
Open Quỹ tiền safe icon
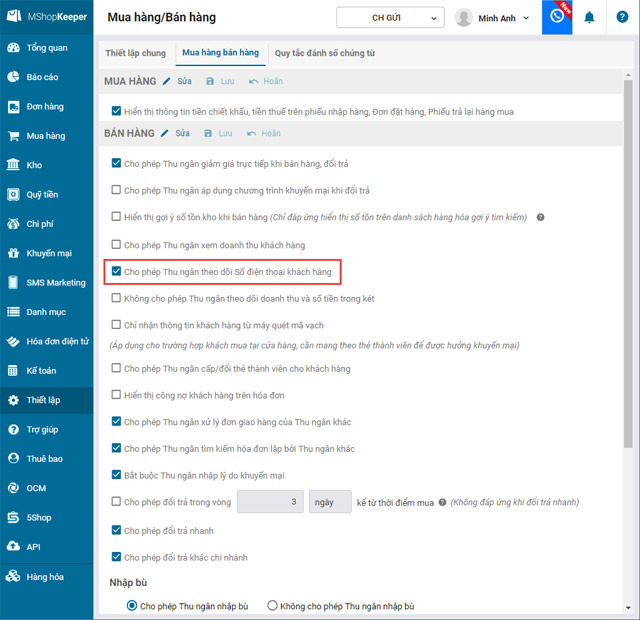13,195
